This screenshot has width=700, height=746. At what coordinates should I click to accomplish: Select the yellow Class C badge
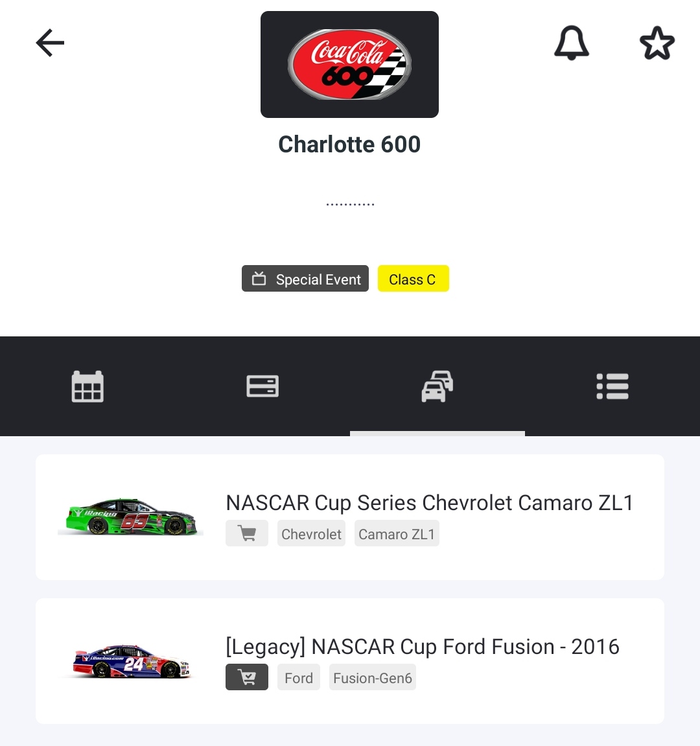coord(413,279)
